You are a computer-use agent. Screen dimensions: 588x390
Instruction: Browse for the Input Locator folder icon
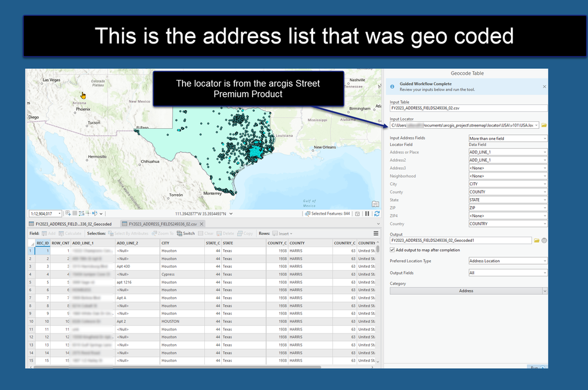[544, 125]
